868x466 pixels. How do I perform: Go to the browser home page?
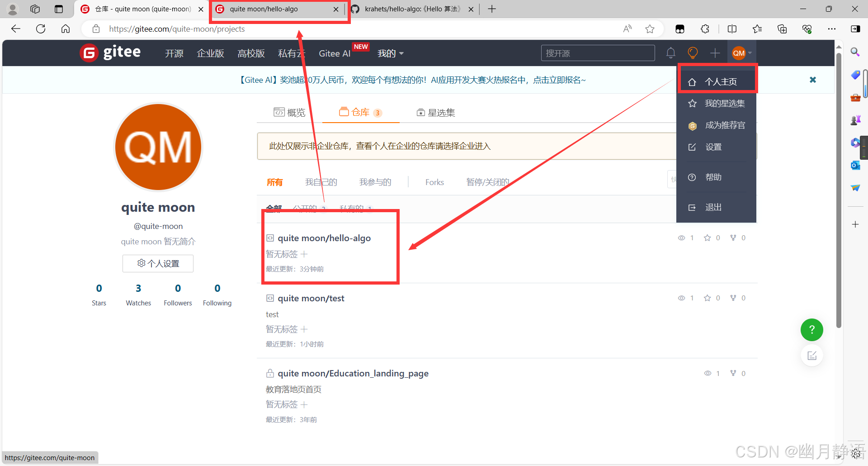(66, 29)
